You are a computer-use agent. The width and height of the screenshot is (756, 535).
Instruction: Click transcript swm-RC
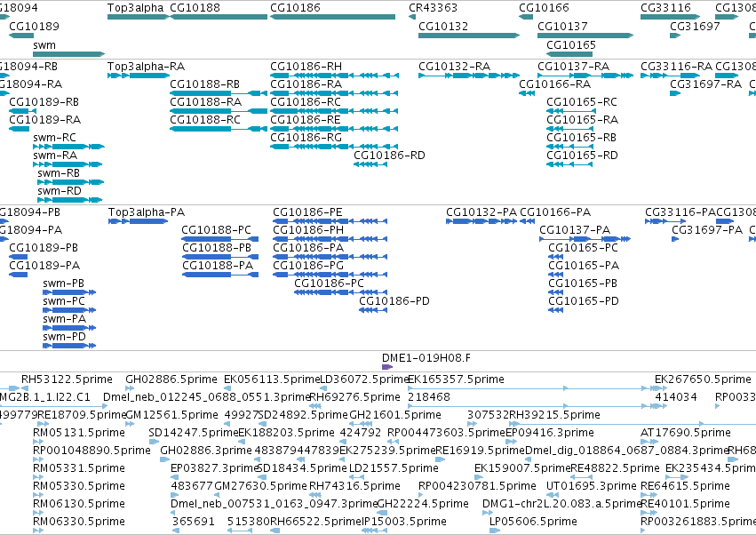[69, 147]
